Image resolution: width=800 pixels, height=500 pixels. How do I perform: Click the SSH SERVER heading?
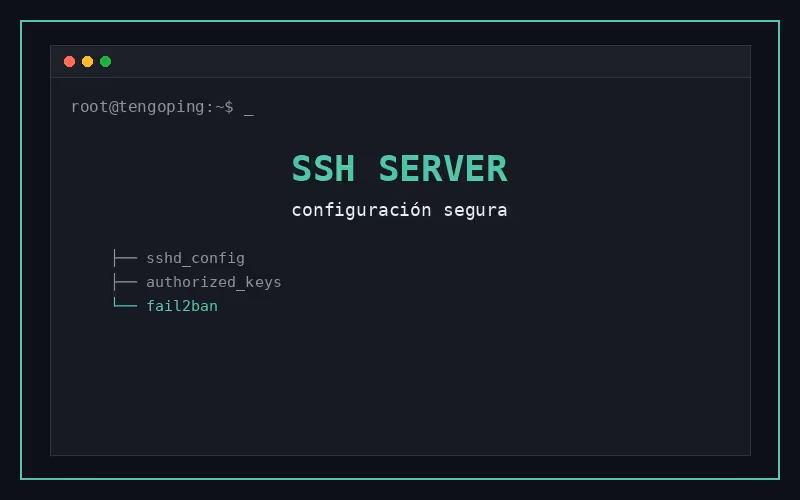399,169
